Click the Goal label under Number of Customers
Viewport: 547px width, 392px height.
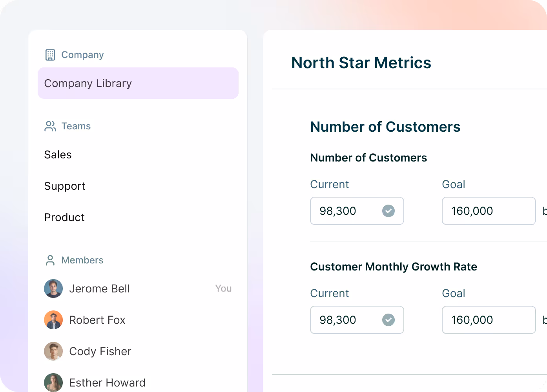[x=454, y=184]
